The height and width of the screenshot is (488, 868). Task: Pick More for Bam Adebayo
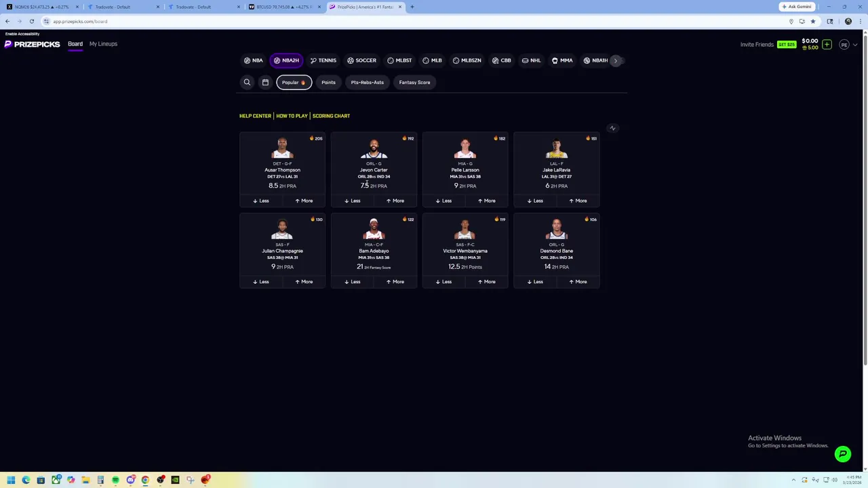395,281
